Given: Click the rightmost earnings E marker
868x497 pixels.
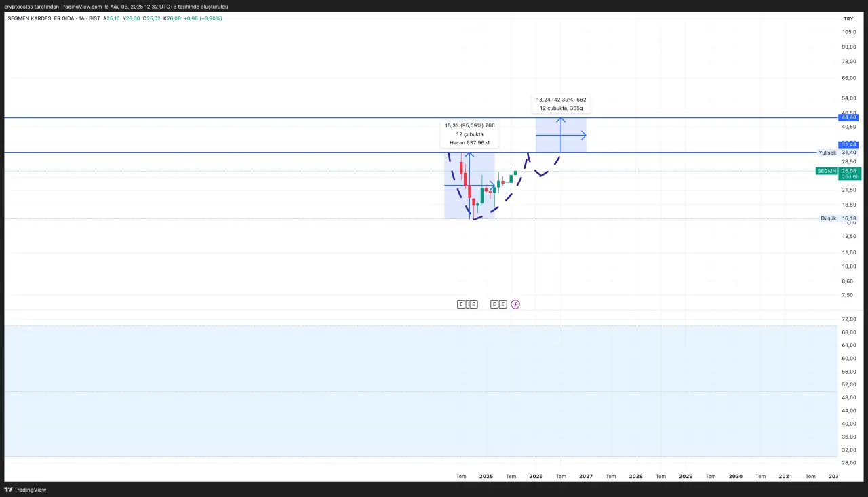Looking at the screenshot, I should click(502, 304).
